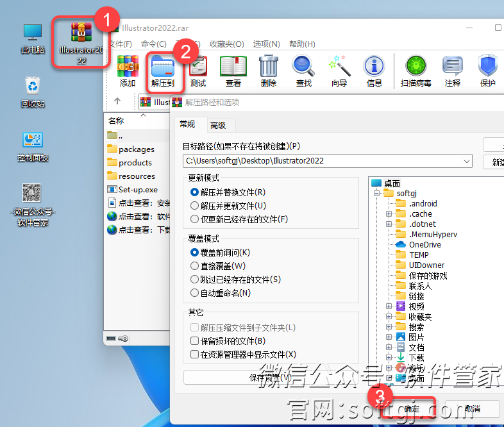
Task: Select 覆盖前询问(K) radio option
Action: point(194,253)
